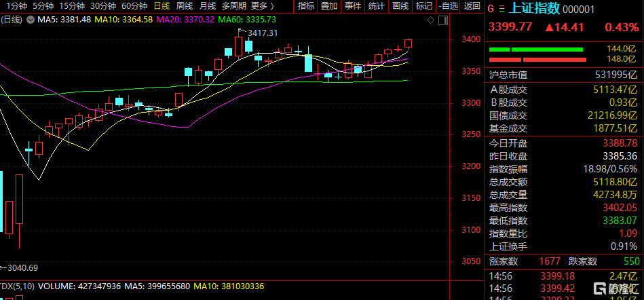Click the 涨家数 count 1677
The image size is (644, 300).
click(x=550, y=261)
